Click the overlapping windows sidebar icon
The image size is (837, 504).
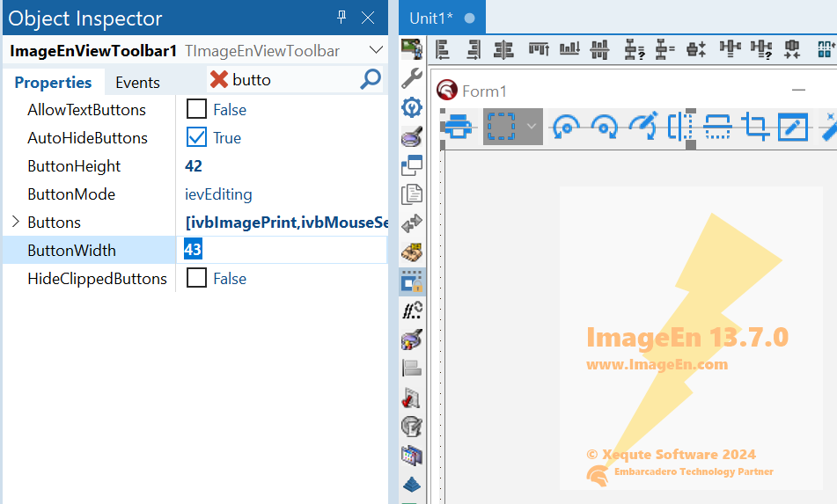(x=412, y=165)
